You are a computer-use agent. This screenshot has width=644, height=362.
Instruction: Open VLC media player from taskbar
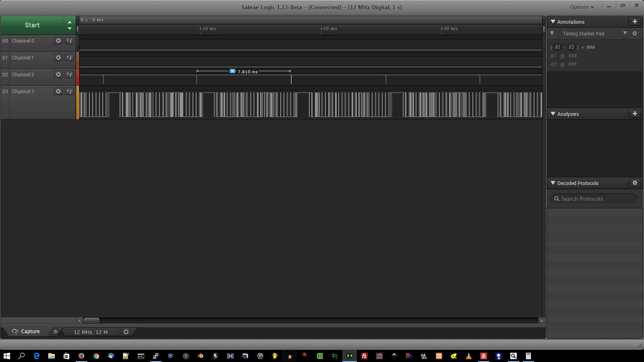[x=469, y=356]
